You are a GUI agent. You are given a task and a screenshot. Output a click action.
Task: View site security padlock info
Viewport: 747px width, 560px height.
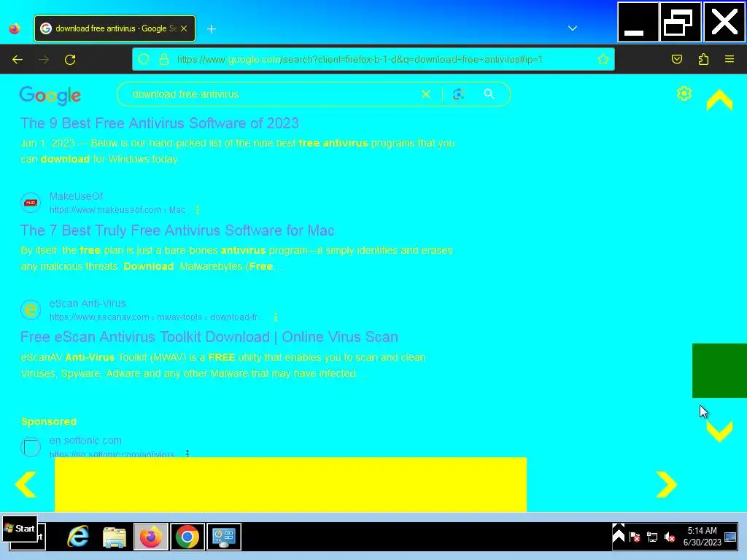coord(164,59)
